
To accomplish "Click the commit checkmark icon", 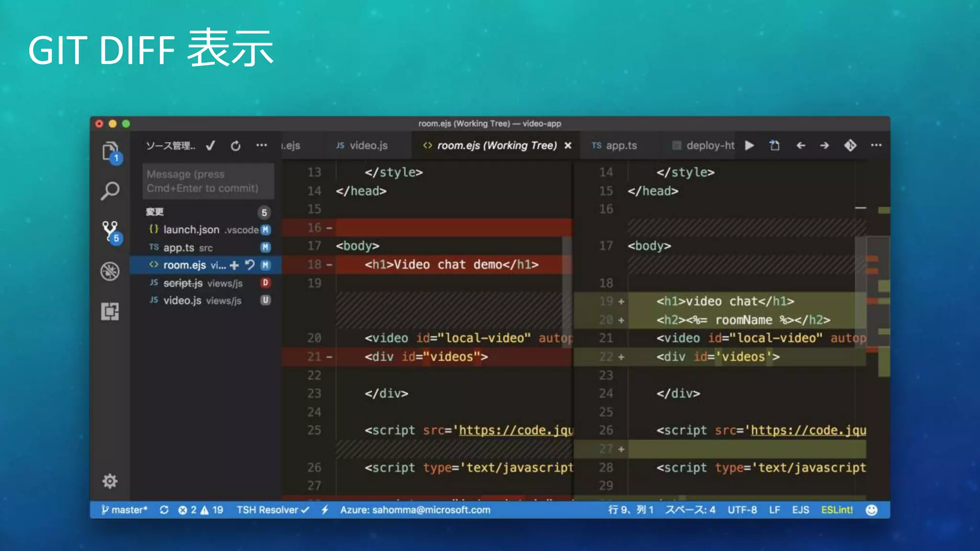I will 211,145.
